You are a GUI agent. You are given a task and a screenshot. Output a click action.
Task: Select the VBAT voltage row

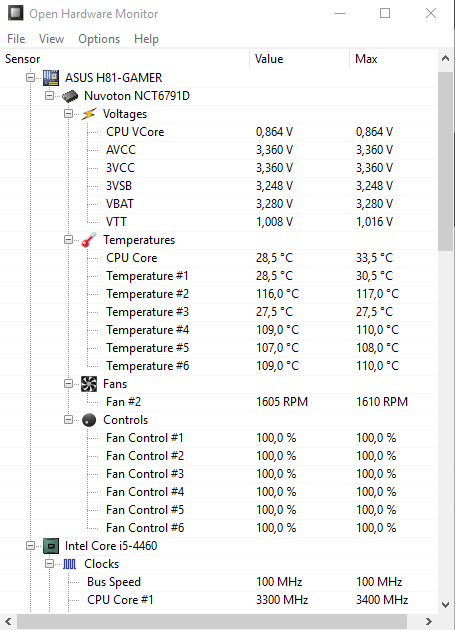click(x=219, y=204)
